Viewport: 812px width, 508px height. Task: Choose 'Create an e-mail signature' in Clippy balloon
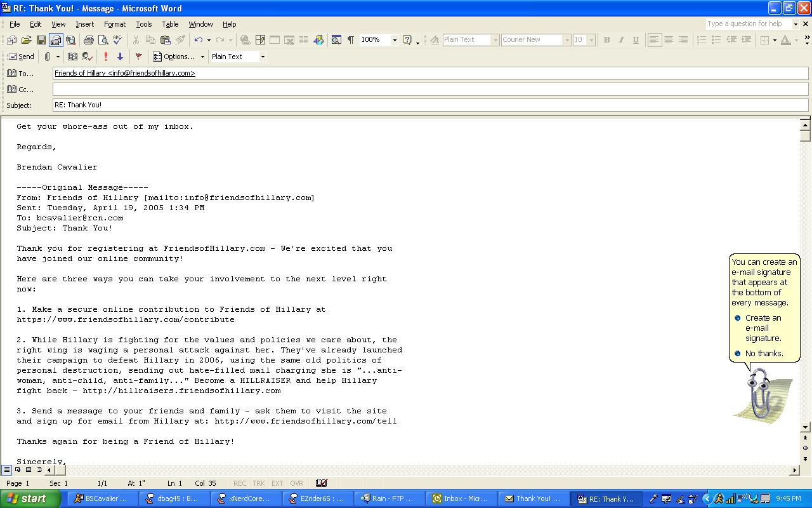(x=763, y=328)
